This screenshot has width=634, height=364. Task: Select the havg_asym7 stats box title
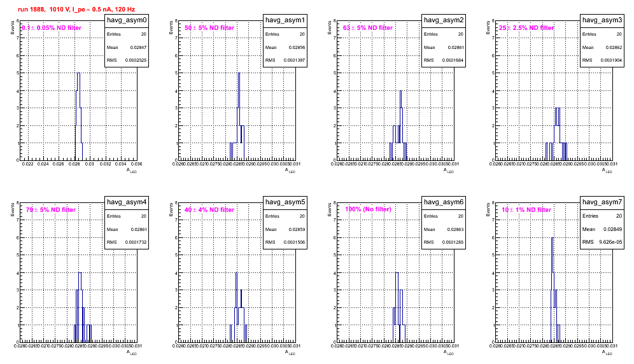pyautogui.click(x=602, y=202)
